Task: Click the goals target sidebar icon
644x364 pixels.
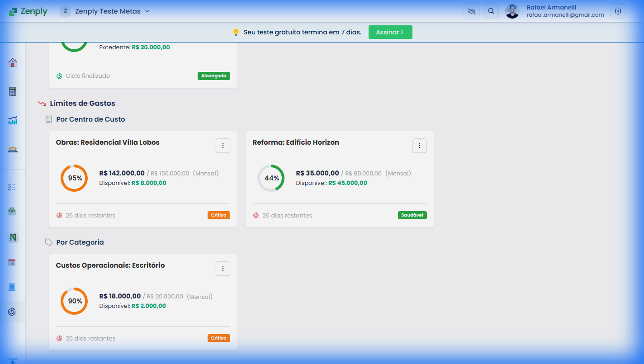Action: pyautogui.click(x=12, y=312)
